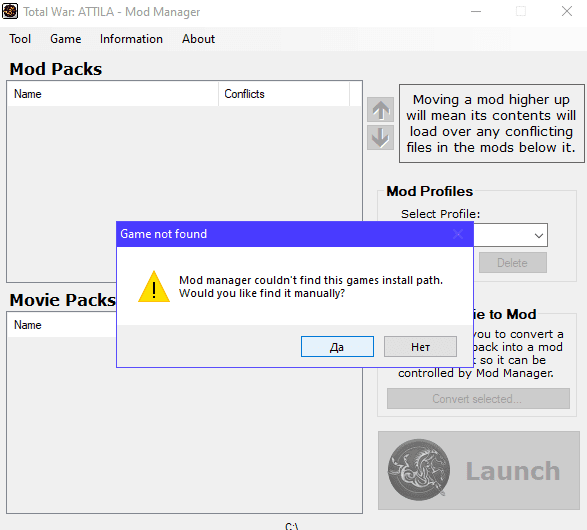The height and width of the screenshot is (530, 587).
Task: Click the C:\ path text at bottom
Action: coord(292,526)
